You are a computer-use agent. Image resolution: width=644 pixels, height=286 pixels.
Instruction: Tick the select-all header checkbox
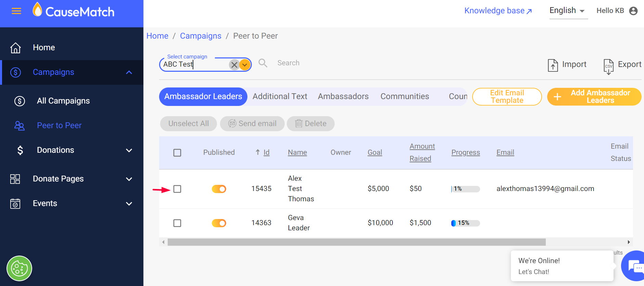177,153
